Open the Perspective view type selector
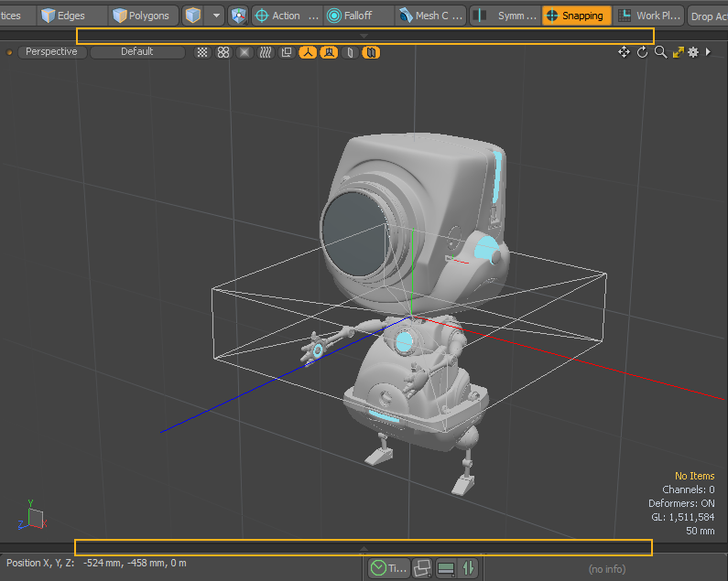 pyautogui.click(x=51, y=52)
